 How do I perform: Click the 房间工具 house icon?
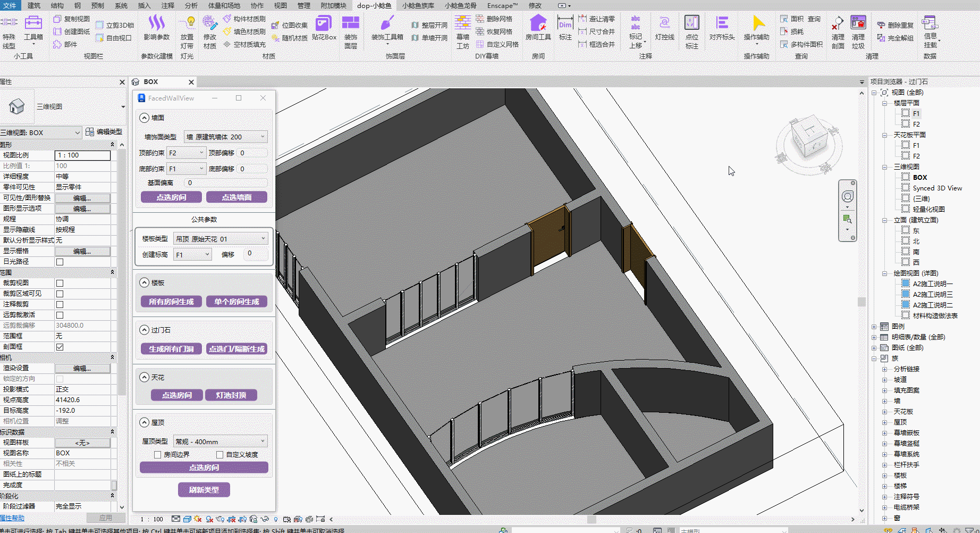(538, 23)
